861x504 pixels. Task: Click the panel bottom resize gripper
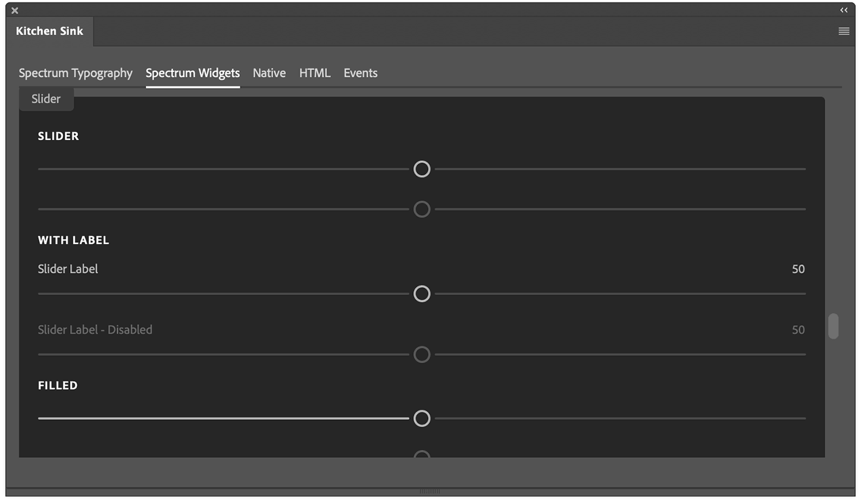(x=430, y=491)
